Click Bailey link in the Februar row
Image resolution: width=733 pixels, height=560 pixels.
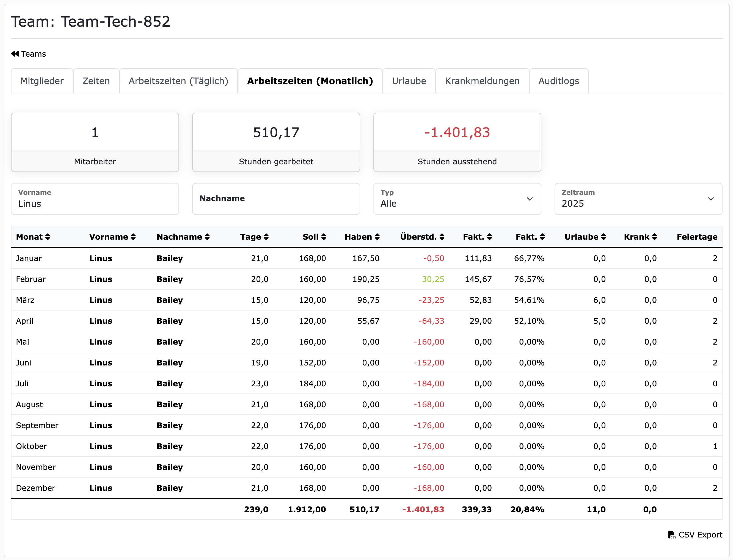tap(170, 279)
